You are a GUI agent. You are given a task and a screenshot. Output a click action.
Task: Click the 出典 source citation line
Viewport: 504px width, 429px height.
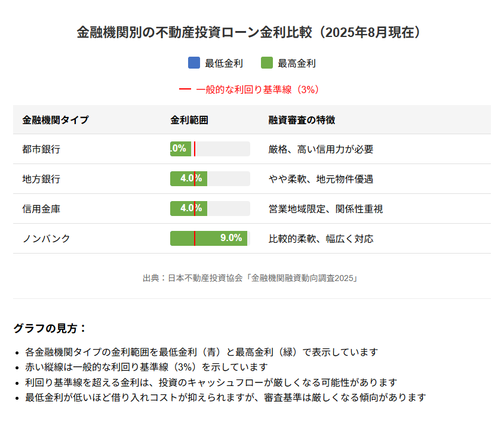point(251,277)
